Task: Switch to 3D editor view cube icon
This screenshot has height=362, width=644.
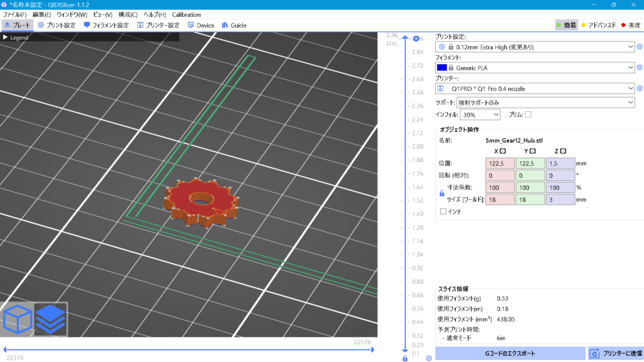Action: (x=17, y=319)
